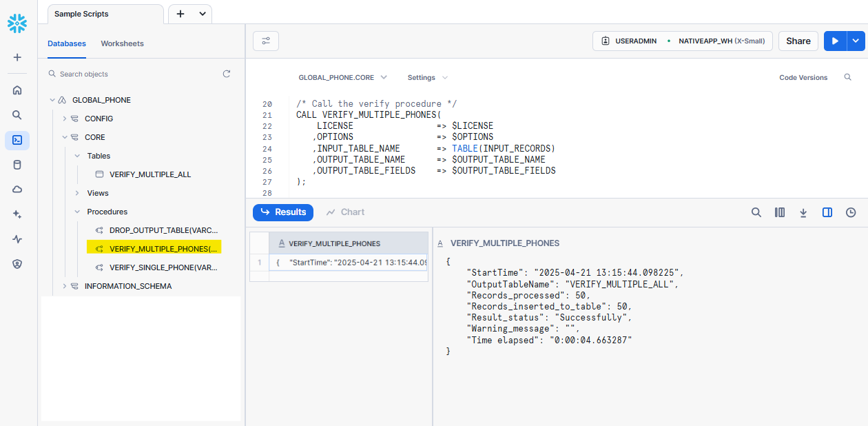Viewport: 868px width, 426px height.
Task: Collapse the GLOBAL_PHONE database node
Action: 52,100
